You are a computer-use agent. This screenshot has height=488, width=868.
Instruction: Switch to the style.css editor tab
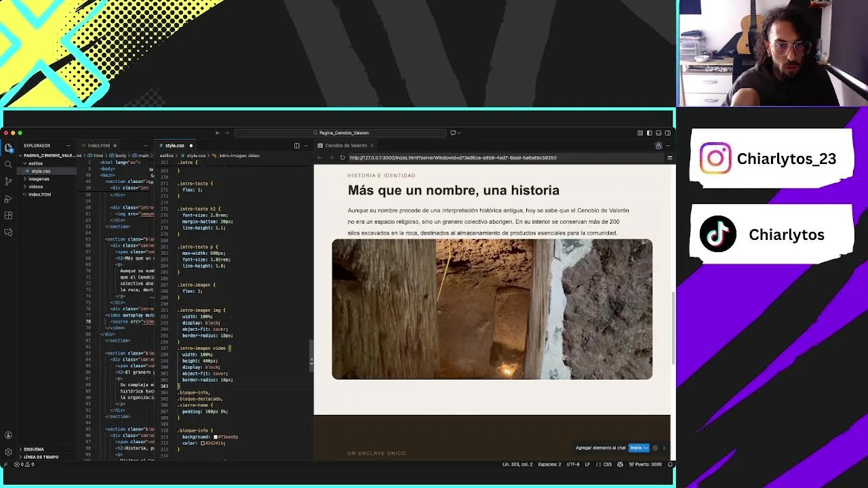pyautogui.click(x=174, y=146)
